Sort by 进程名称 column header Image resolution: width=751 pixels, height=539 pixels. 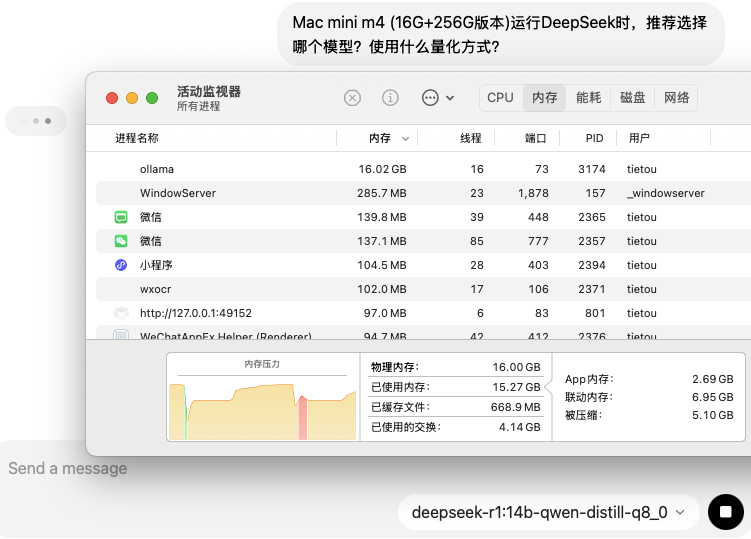[137, 138]
